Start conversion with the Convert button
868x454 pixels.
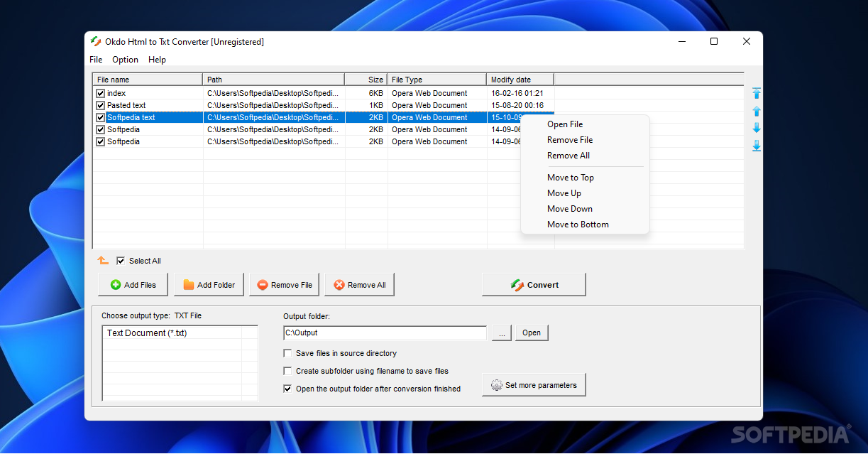(x=534, y=285)
